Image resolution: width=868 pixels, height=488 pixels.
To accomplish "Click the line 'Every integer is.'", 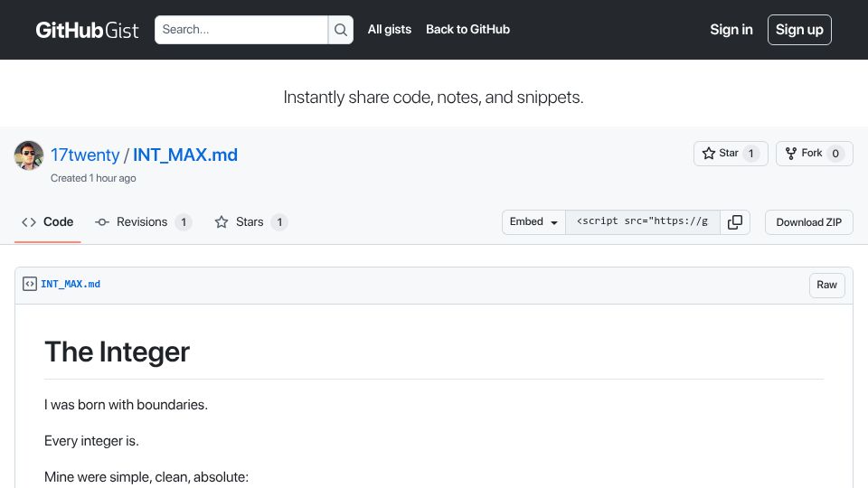I will (x=91, y=441).
